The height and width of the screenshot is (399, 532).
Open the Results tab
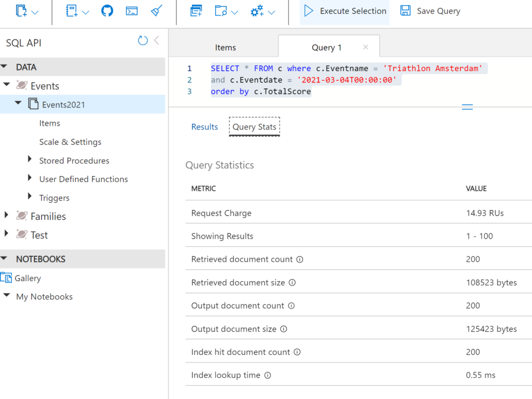tap(204, 127)
